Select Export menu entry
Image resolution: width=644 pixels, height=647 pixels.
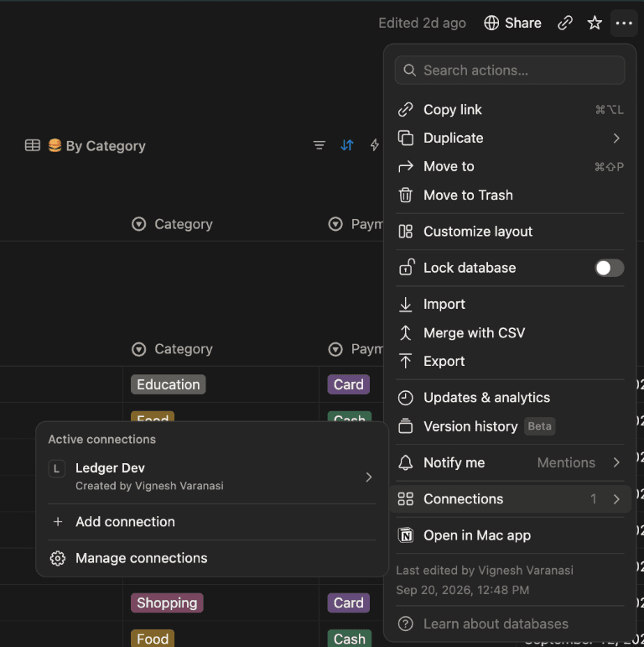coord(510,361)
